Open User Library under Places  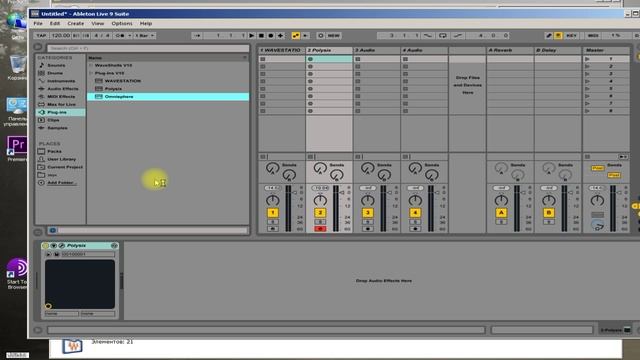[x=62, y=159]
